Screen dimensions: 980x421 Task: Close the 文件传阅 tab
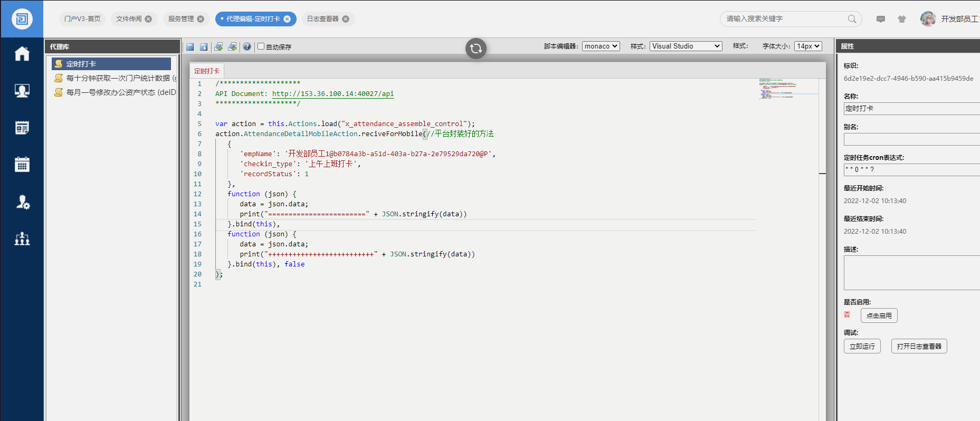click(x=148, y=19)
